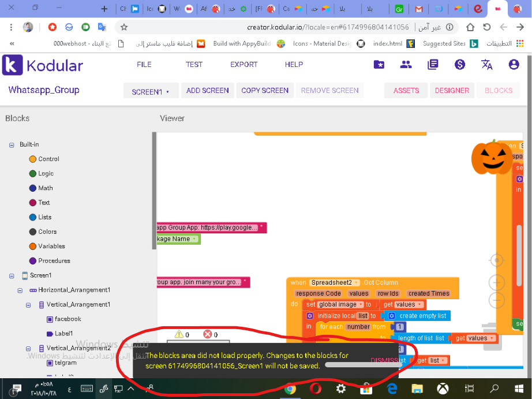
Task: Click the blocks palette vertical scrollbar
Action: coord(154,191)
